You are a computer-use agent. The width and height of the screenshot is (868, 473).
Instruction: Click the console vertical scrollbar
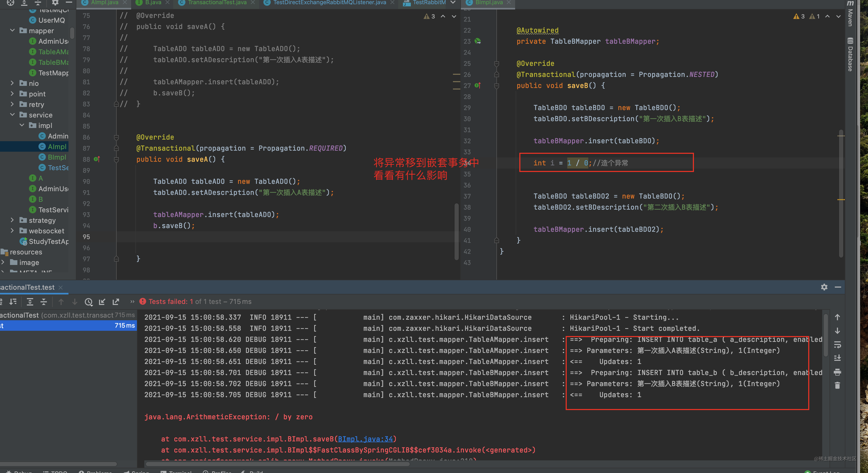[x=825, y=335]
